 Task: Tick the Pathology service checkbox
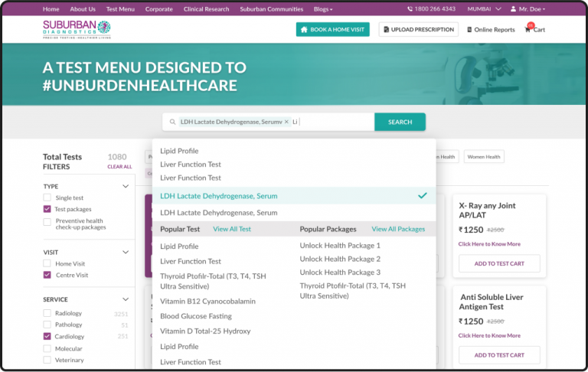pos(47,325)
